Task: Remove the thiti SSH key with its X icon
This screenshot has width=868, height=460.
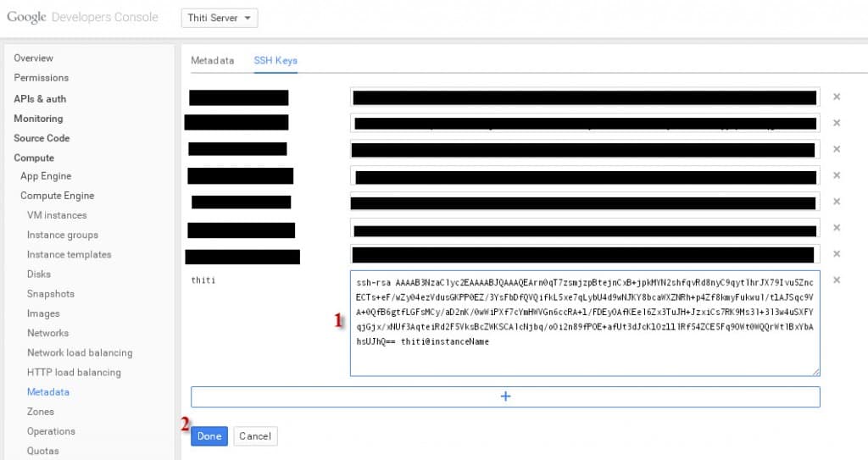Action: (837, 280)
